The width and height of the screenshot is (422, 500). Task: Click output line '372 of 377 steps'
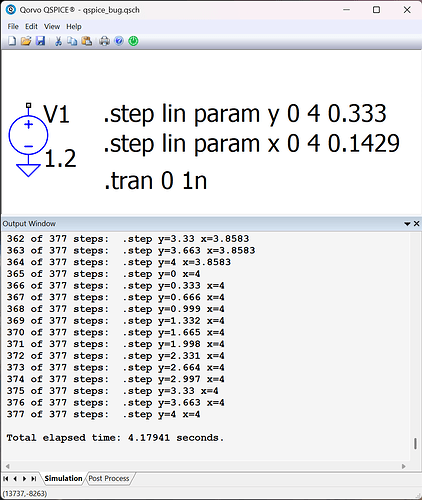pyautogui.click(x=115, y=356)
